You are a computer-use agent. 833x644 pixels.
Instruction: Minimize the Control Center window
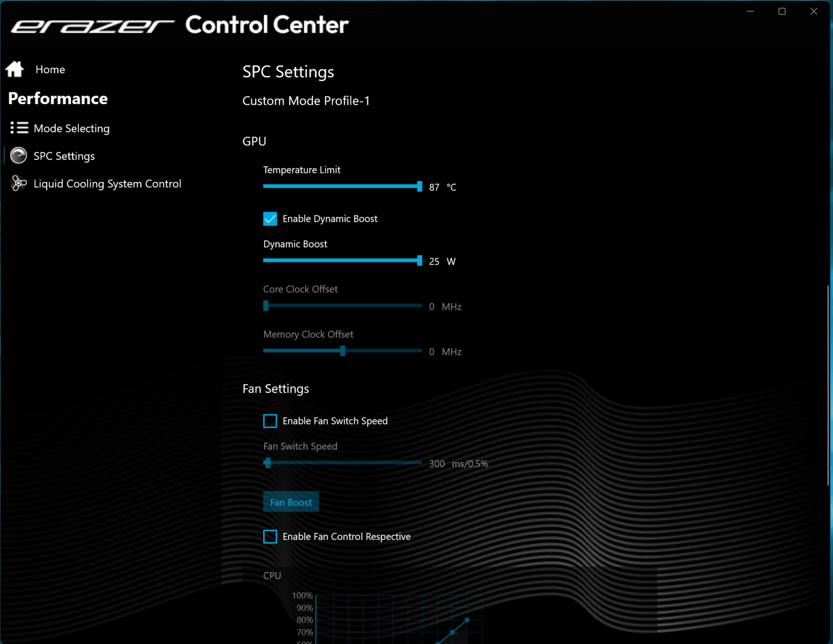pyautogui.click(x=750, y=11)
